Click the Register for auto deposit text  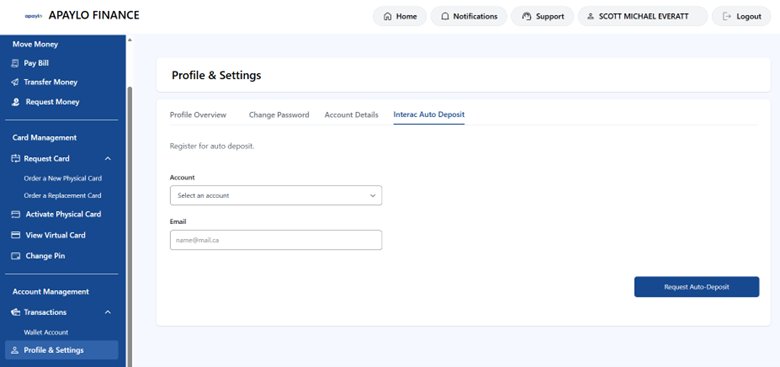pyautogui.click(x=212, y=147)
